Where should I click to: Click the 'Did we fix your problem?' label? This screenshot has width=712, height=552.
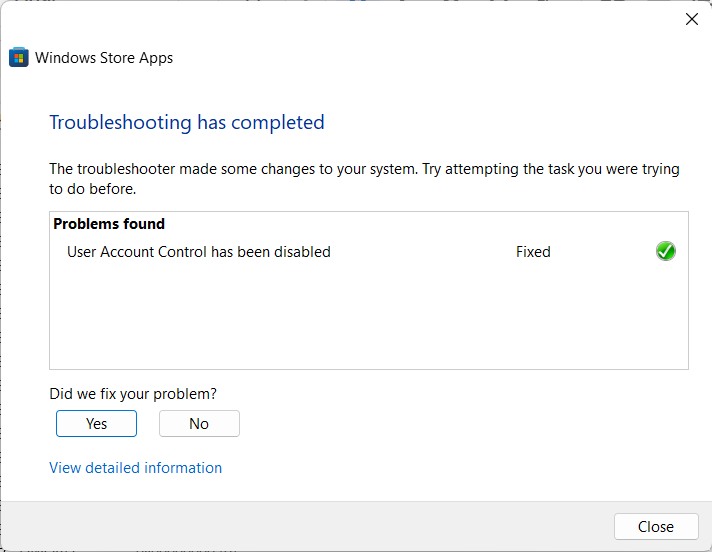(x=133, y=394)
